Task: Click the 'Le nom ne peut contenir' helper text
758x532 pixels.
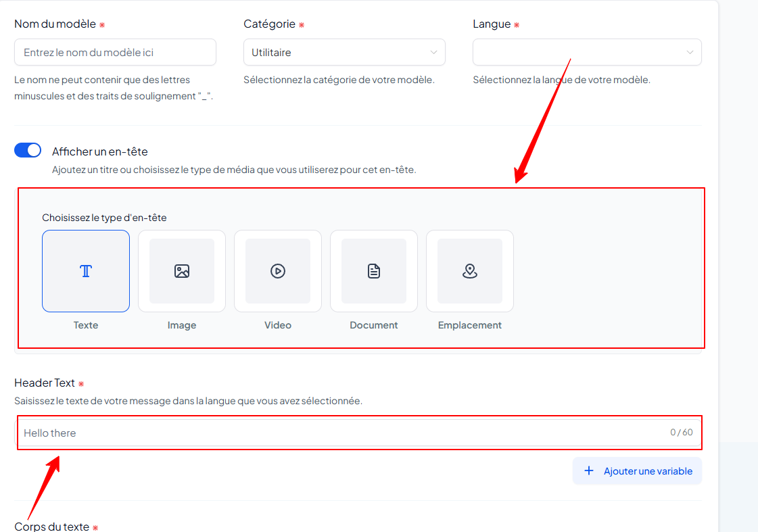Action: click(114, 88)
